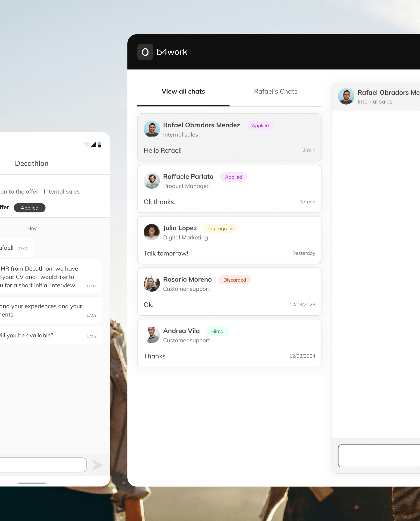Select Julia Lopez's avatar picture
Viewport: 420px width, 521px height.
coord(152,232)
